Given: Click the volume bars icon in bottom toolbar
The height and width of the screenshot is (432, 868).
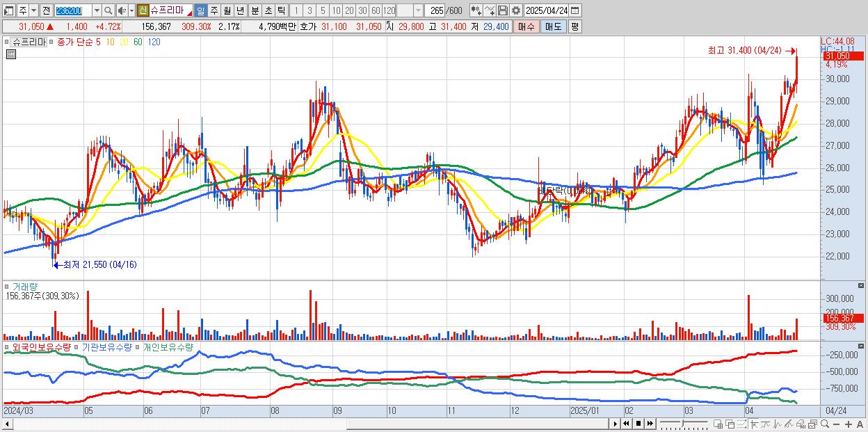Looking at the screenshot, I should click(801, 423).
